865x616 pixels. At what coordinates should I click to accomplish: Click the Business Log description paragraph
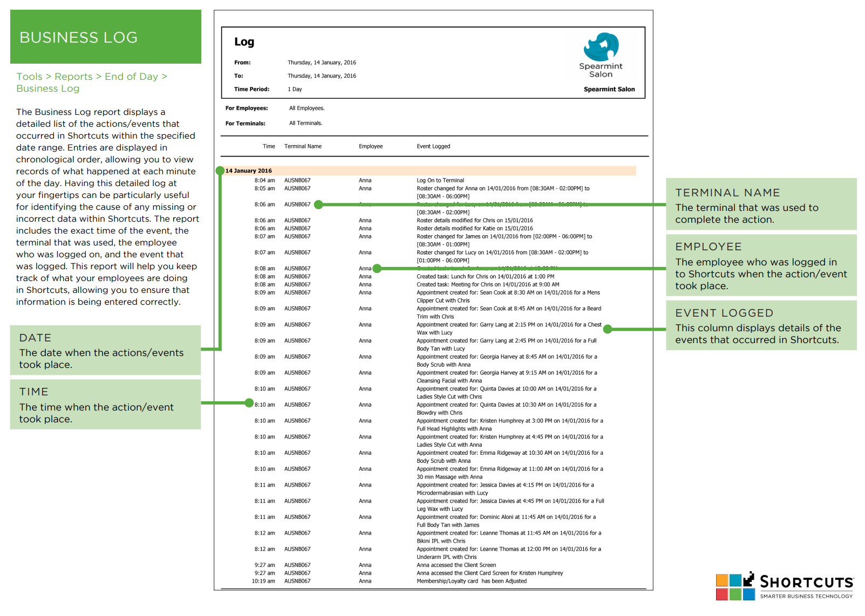[x=107, y=207]
